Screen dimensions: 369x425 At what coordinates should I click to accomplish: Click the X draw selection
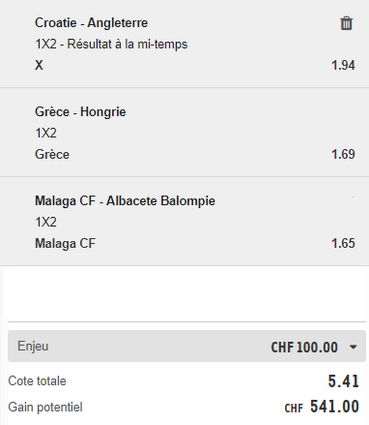(x=39, y=65)
